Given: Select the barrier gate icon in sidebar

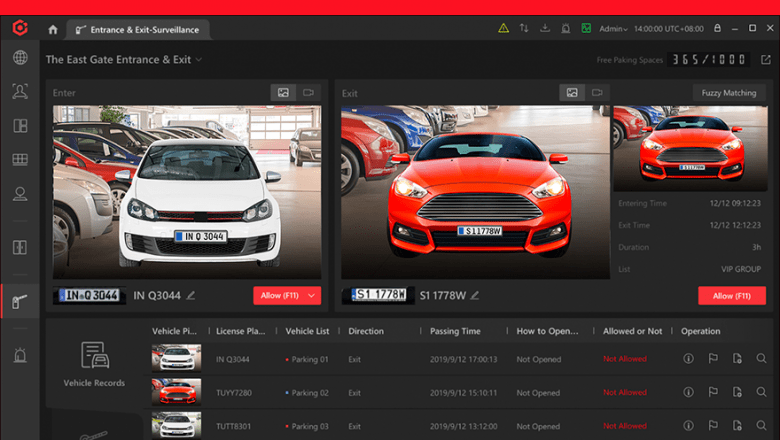Looking at the screenshot, I should [x=20, y=300].
